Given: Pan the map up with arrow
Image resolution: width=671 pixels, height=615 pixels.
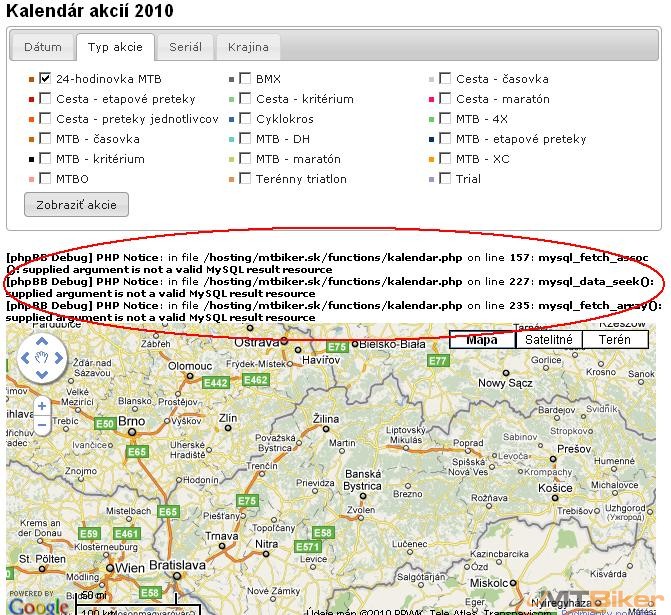Looking at the screenshot, I should [41, 340].
